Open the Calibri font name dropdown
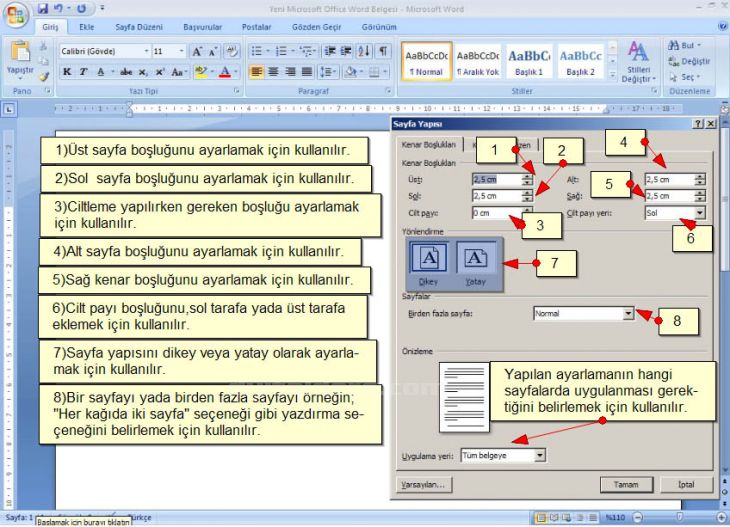 coord(146,51)
